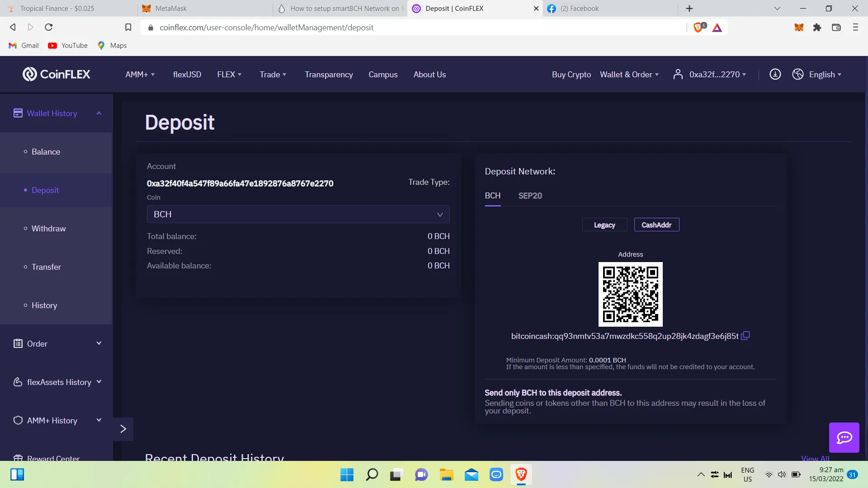Image resolution: width=868 pixels, height=488 pixels.
Task: Switch to the BCH network tab
Action: [x=492, y=196]
